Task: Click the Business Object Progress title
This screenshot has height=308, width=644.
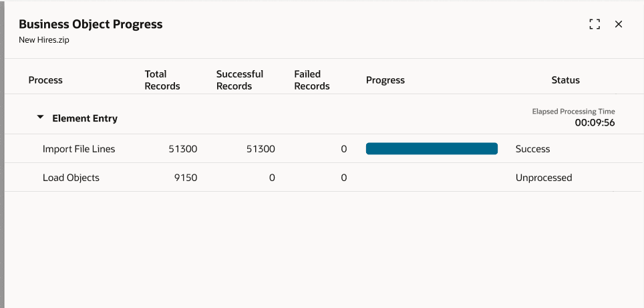Action: pyautogui.click(x=91, y=24)
